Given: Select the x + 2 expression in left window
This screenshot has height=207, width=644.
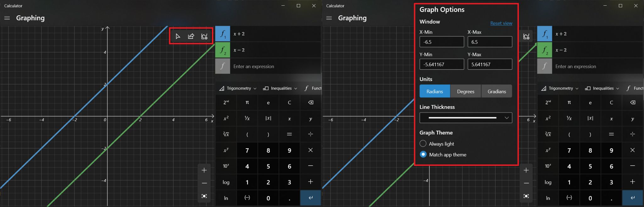Looking at the screenshot, I should [x=275, y=34].
